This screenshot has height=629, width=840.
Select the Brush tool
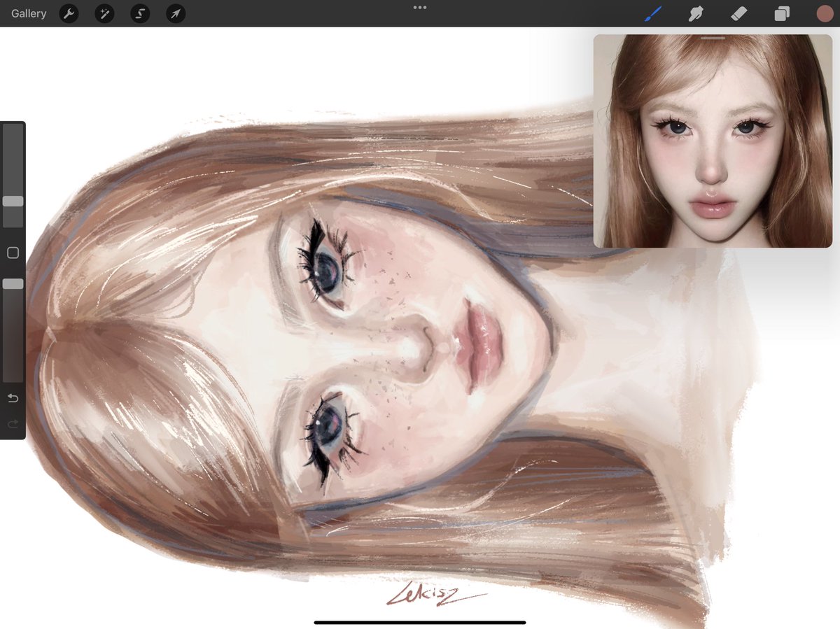click(x=653, y=13)
